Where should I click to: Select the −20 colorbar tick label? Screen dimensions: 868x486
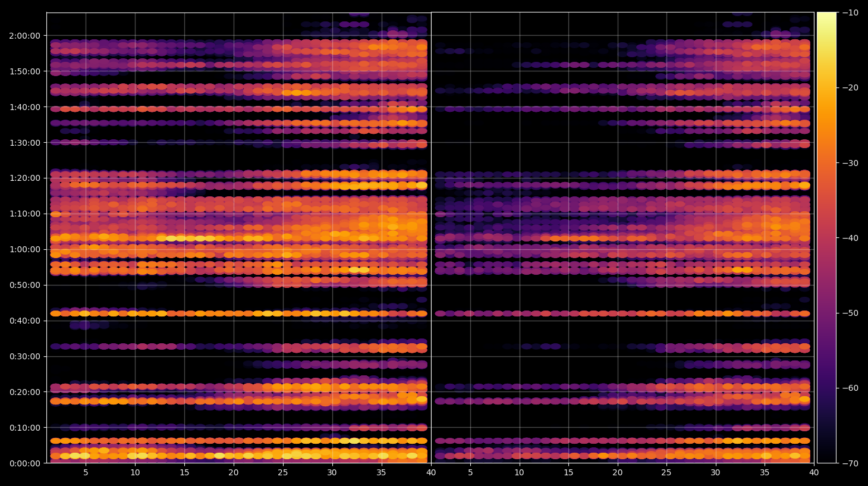851,87
